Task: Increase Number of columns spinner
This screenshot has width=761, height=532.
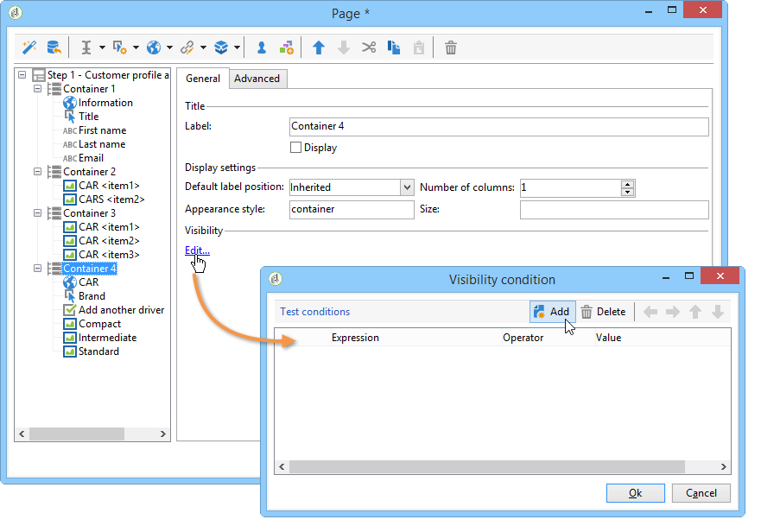Action: [x=627, y=185]
